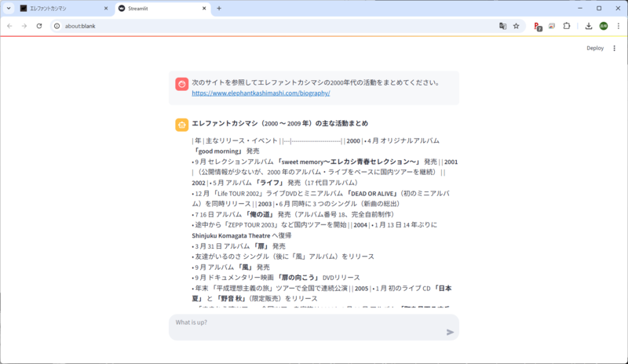Click the orange assistant avatar icon
The image size is (628, 364).
tap(182, 125)
